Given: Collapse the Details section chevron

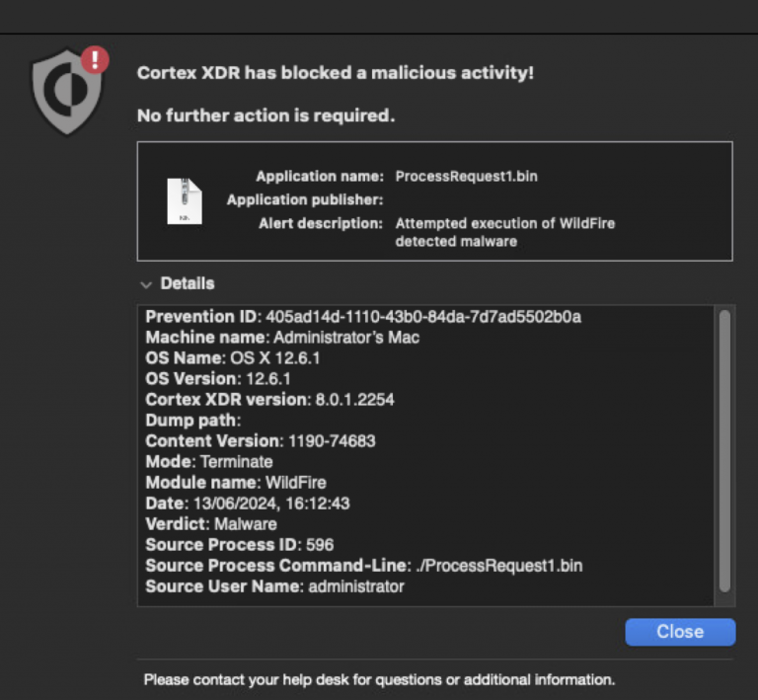Looking at the screenshot, I should [146, 284].
